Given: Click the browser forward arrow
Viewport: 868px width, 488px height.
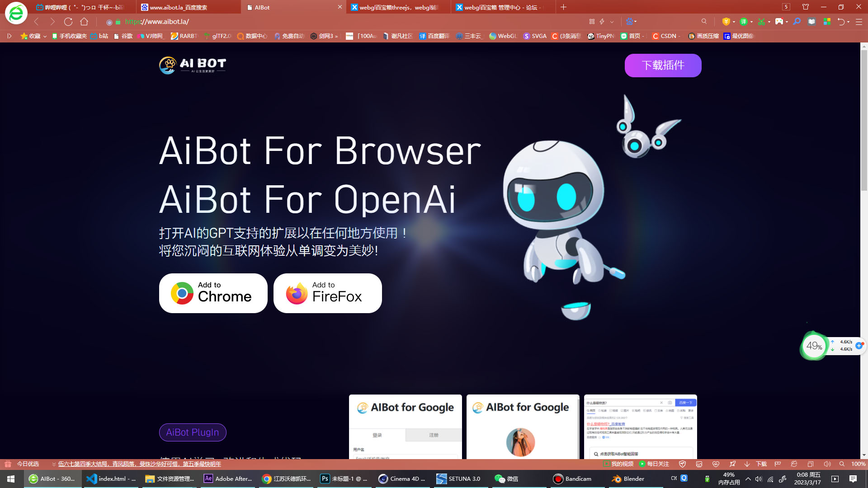Looking at the screenshot, I should [x=52, y=22].
